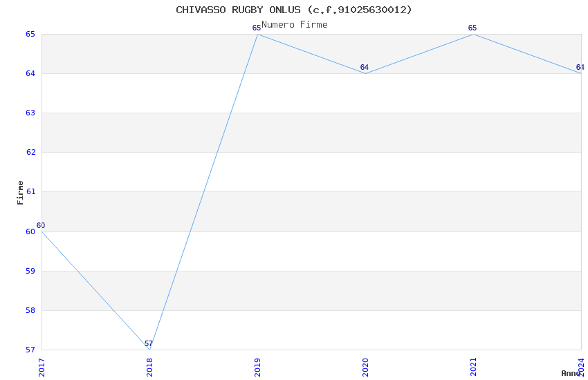This screenshot has width=588, height=380.
Task: Click the y-axis tick value 62
Action: coord(30,152)
